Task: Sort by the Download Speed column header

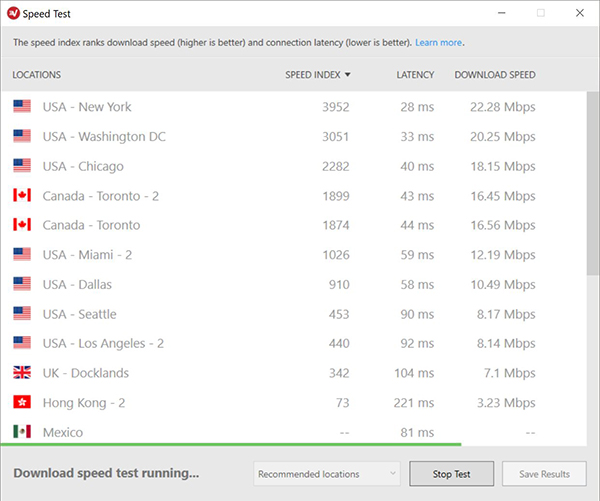Action: click(x=494, y=75)
